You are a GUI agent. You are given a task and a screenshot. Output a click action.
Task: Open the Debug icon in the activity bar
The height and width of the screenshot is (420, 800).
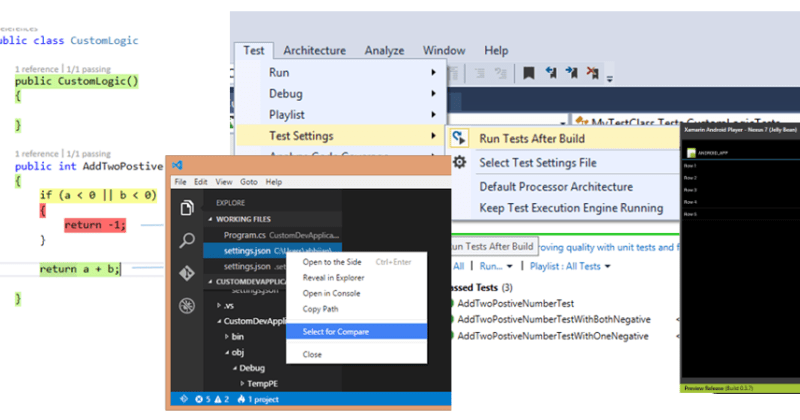point(186,306)
